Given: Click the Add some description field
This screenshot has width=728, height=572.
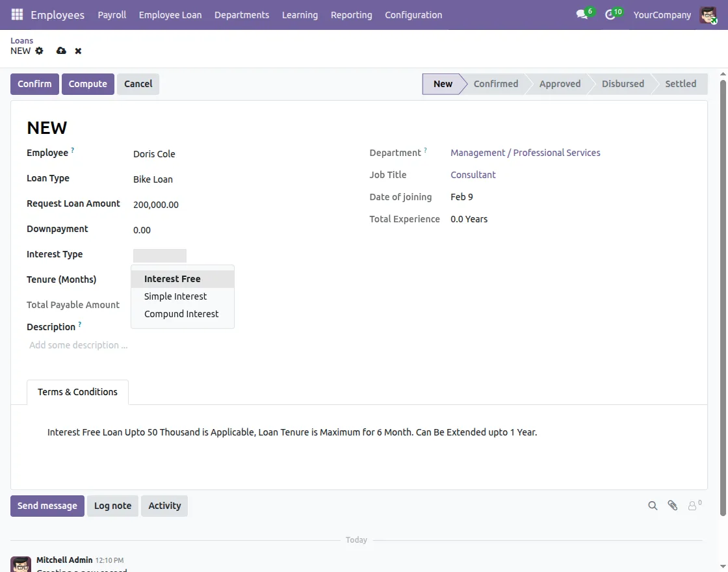Looking at the screenshot, I should click(x=78, y=344).
